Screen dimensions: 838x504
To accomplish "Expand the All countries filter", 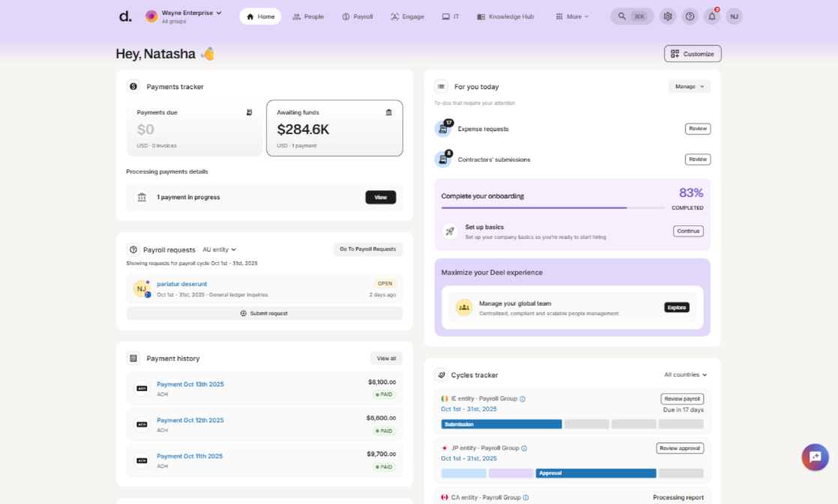I will click(685, 375).
